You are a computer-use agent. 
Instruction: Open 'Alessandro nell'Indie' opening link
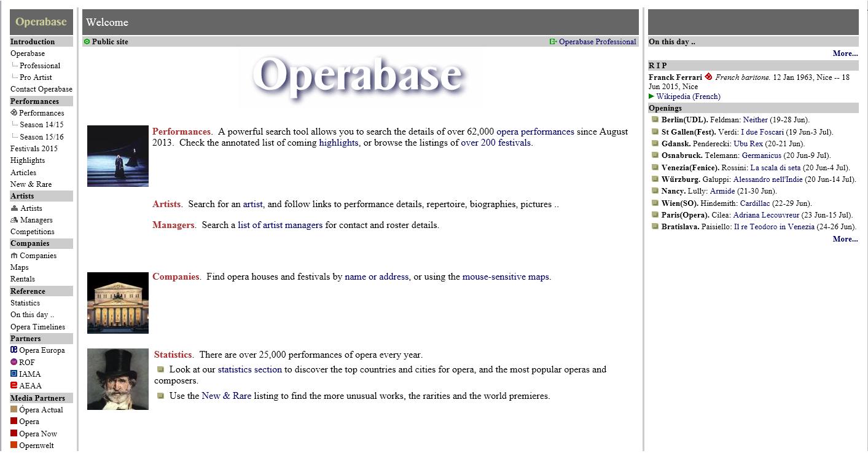(x=768, y=179)
